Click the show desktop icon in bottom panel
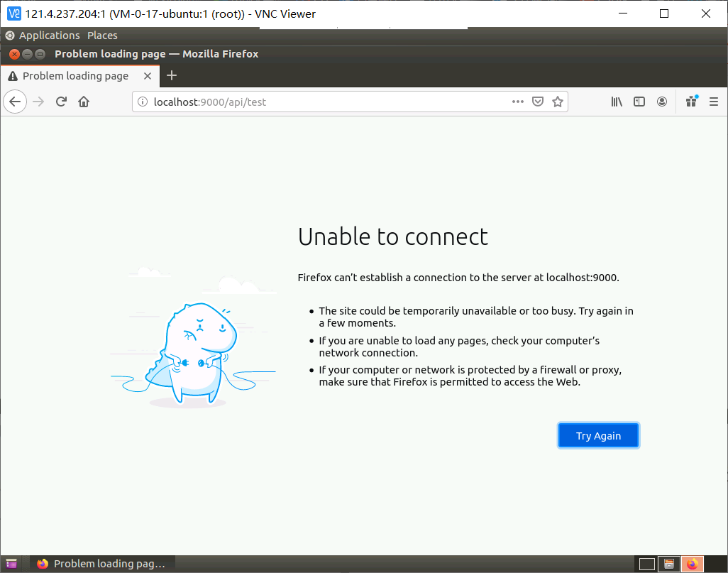This screenshot has height=573, width=728. click(x=11, y=564)
